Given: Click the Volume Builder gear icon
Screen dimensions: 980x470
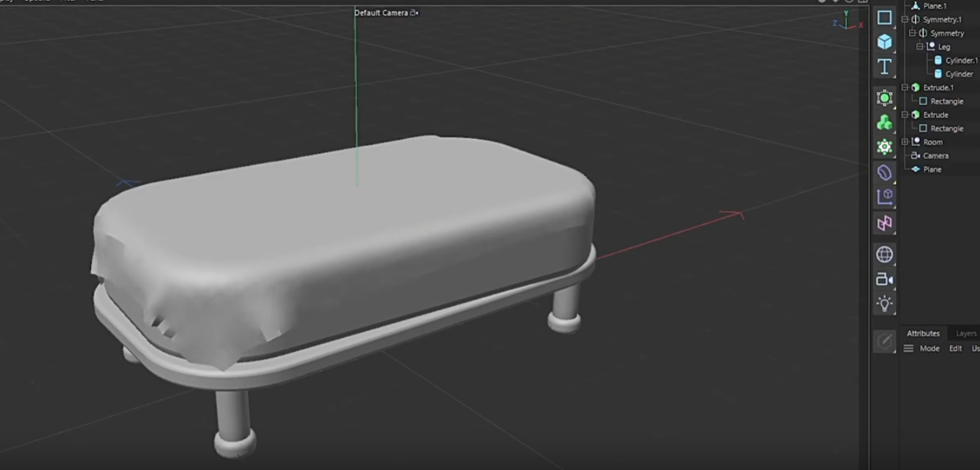Looking at the screenshot, I should (x=884, y=148).
